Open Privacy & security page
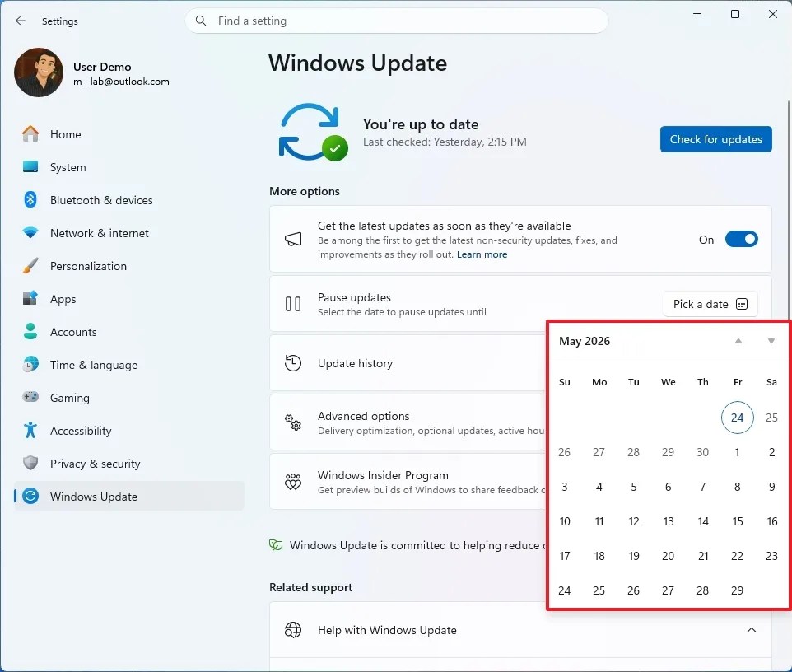Screen dimensions: 792x672 click(128, 463)
